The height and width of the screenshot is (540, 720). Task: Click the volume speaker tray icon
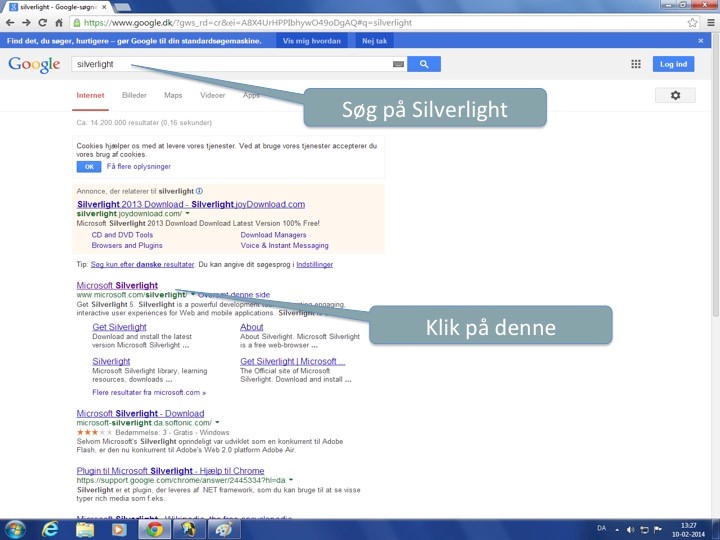pos(630,529)
